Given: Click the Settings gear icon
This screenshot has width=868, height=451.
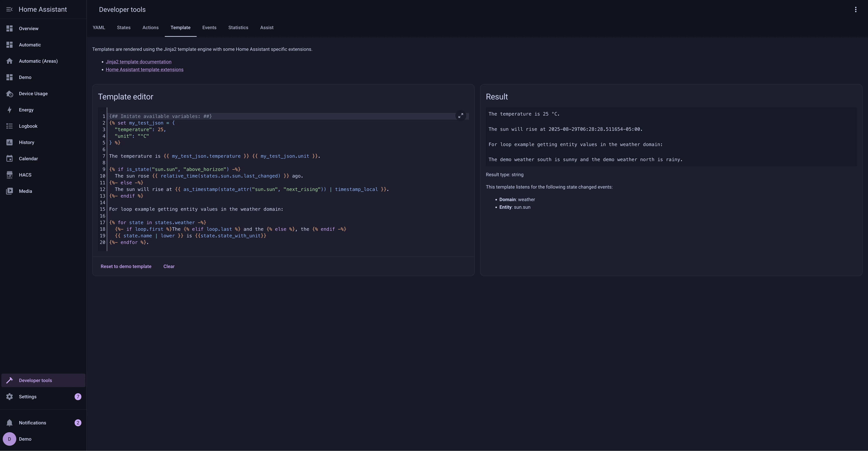Looking at the screenshot, I should tap(9, 397).
